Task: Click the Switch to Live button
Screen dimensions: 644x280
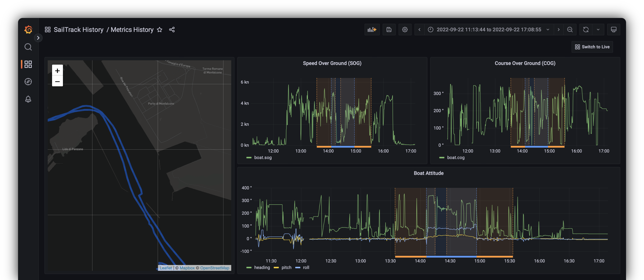Action: click(592, 47)
